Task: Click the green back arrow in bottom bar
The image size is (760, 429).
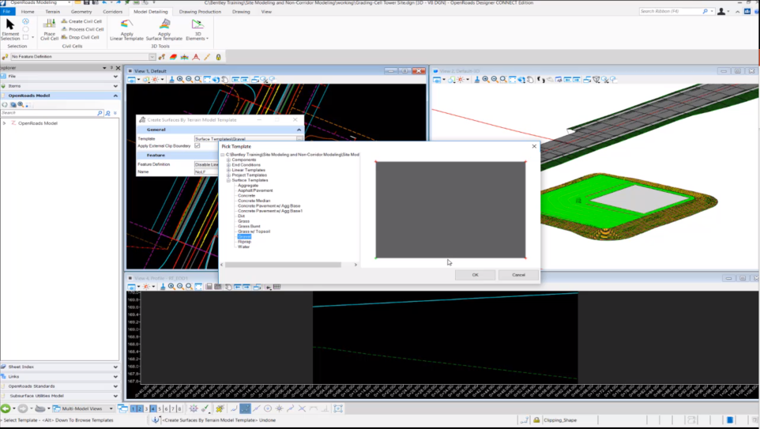Action: (x=5, y=409)
